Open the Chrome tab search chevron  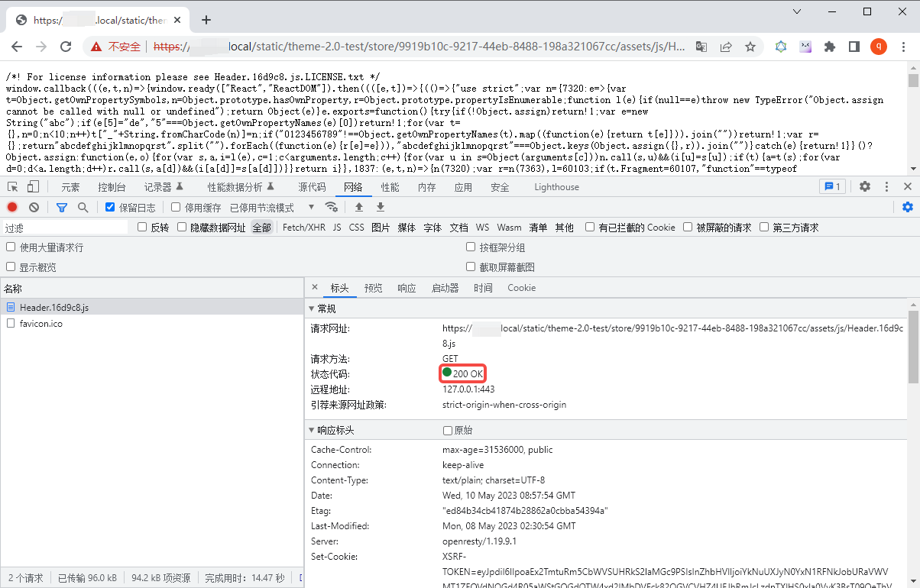point(797,11)
